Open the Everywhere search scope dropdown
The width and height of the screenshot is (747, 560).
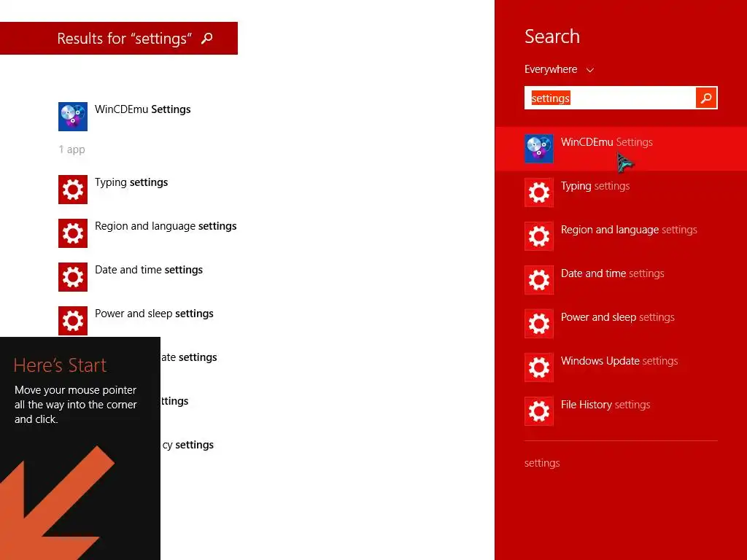coord(559,69)
